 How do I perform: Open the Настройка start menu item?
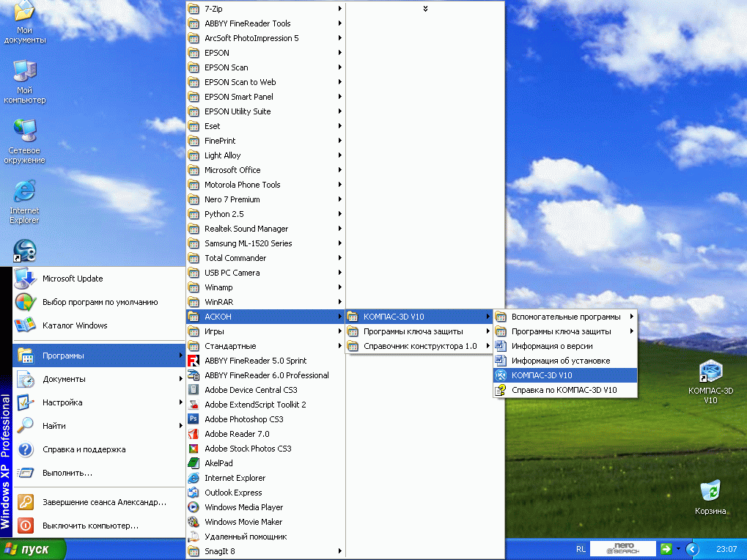pyautogui.click(x=99, y=402)
